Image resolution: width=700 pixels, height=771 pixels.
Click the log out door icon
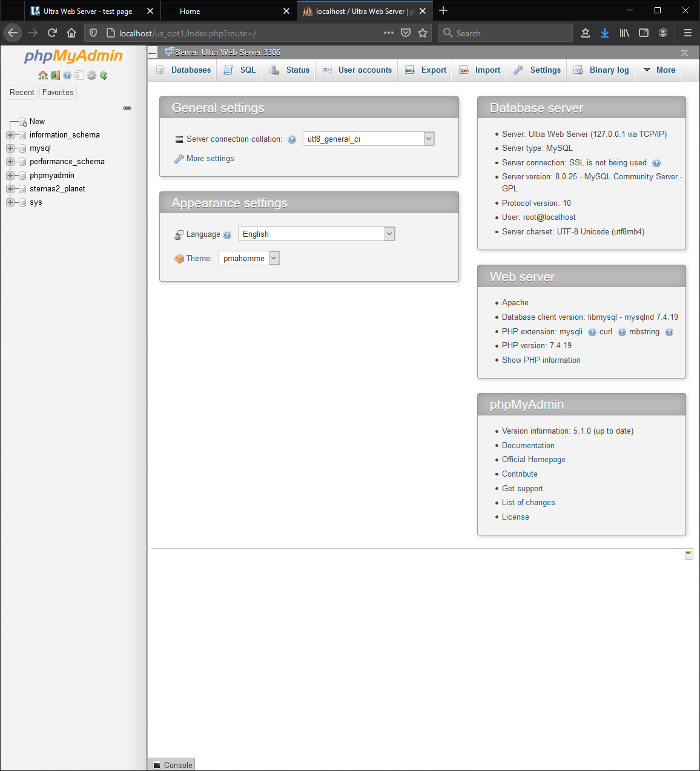tap(55, 75)
